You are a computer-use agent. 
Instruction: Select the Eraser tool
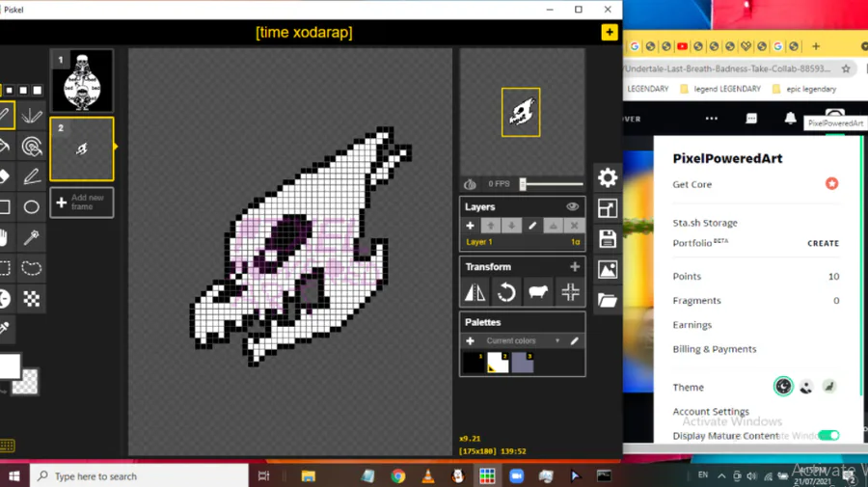point(5,176)
